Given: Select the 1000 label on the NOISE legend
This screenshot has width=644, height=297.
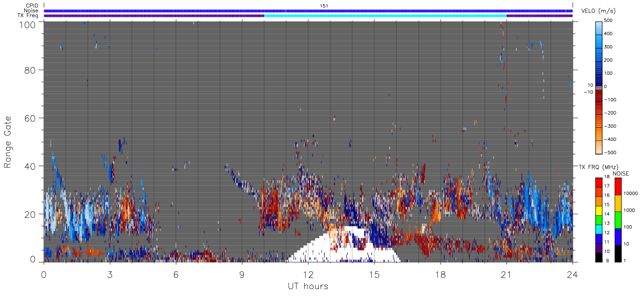Looking at the screenshot, I should click(630, 211).
